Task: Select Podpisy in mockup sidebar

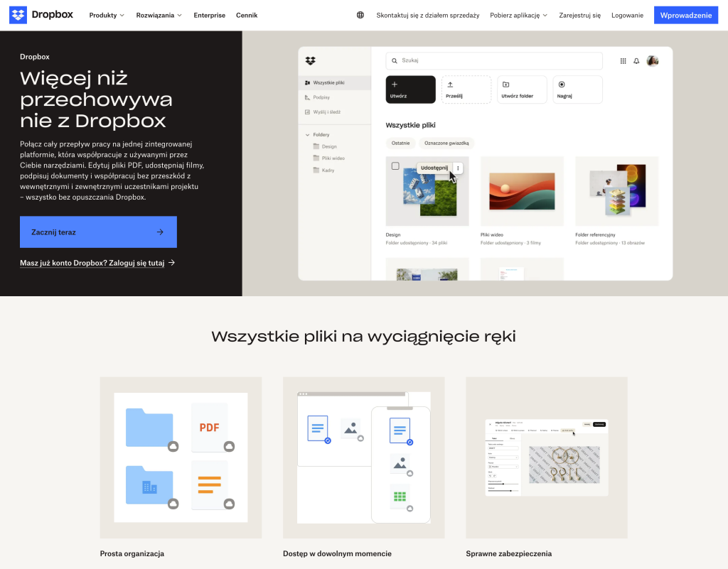Action: (x=318, y=97)
